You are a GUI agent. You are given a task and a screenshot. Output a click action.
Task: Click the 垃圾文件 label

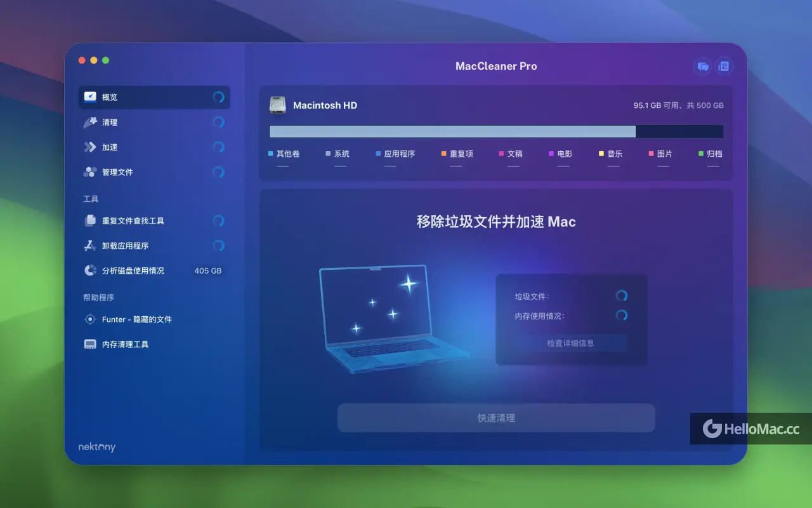pyautogui.click(x=532, y=296)
